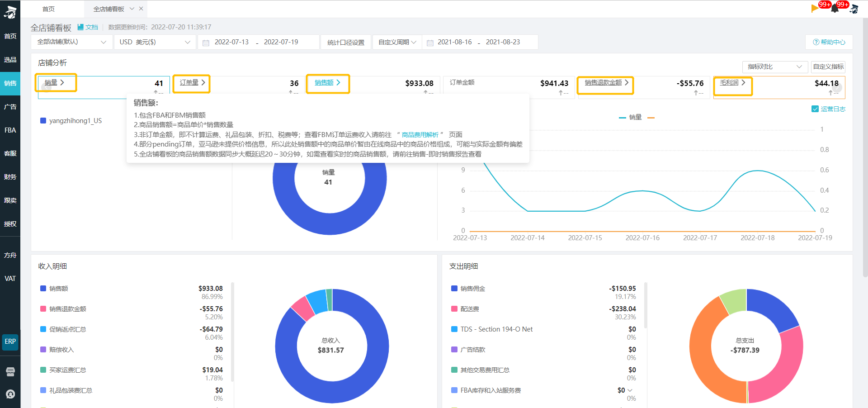Click the 支出明细 list scrollbar
Screen dimensions: 868x408
pyautogui.click(x=646, y=305)
